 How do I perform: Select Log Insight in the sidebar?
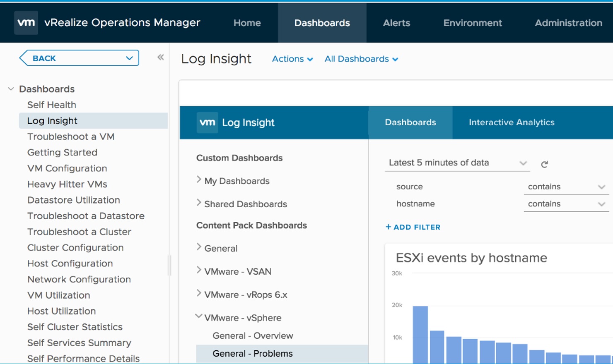pos(93,121)
